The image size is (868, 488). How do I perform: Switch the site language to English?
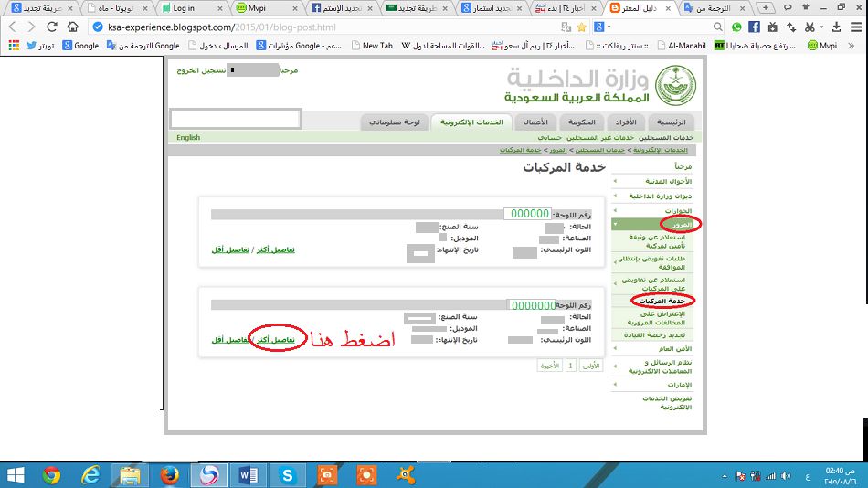pyautogui.click(x=188, y=138)
